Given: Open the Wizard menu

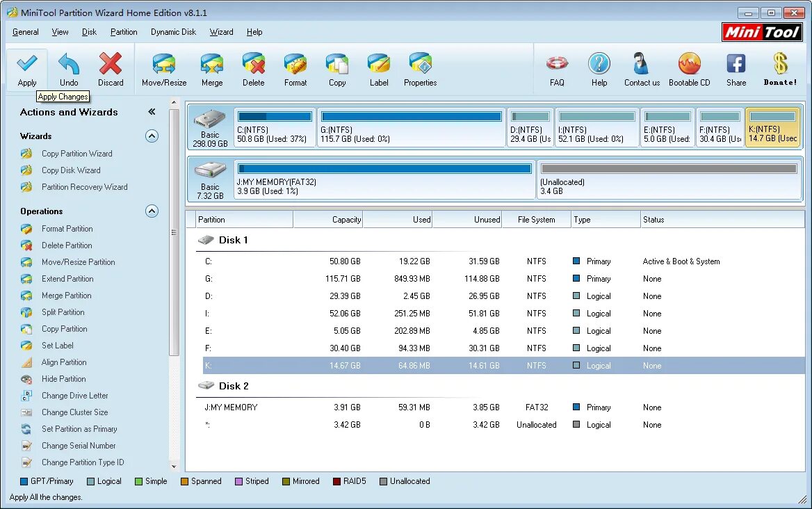Looking at the screenshot, I should point(221,32).
